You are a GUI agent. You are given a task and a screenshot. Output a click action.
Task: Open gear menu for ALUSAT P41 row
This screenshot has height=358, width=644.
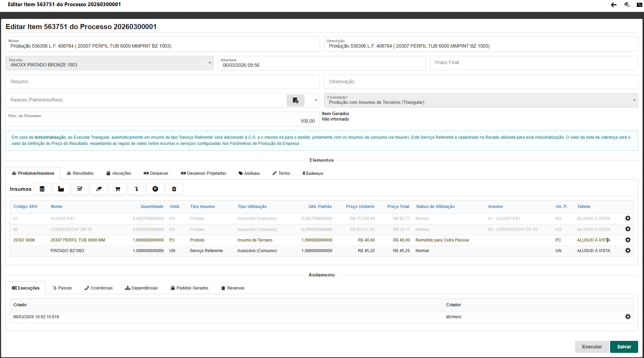tap(628, 219)
